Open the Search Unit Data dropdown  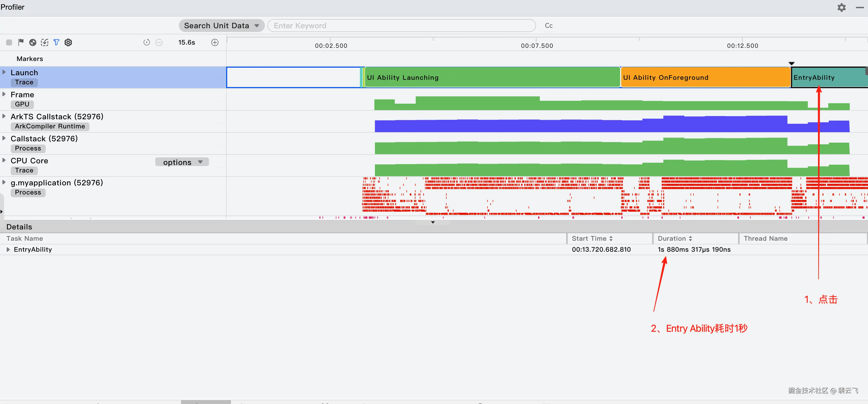(x=221, y=26)
